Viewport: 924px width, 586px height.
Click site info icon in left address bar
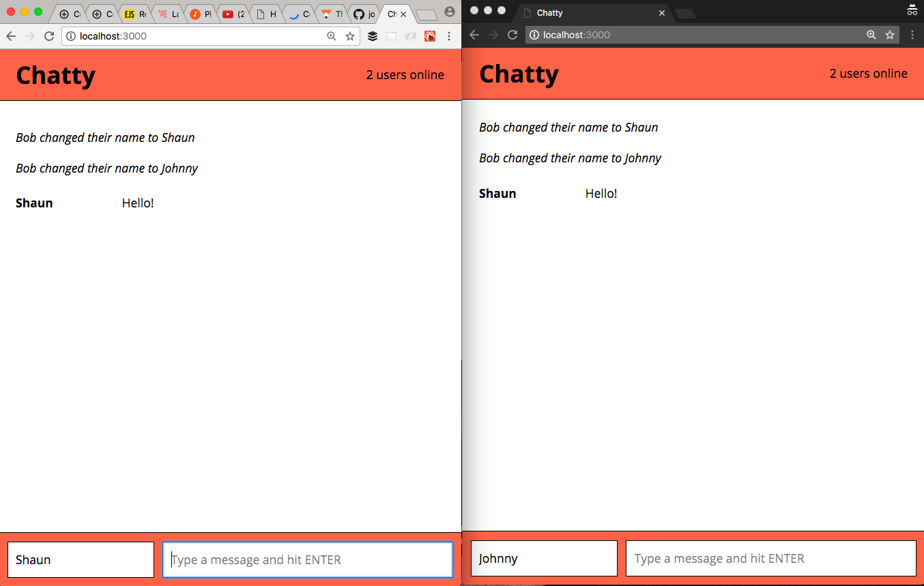click(71, 36)
